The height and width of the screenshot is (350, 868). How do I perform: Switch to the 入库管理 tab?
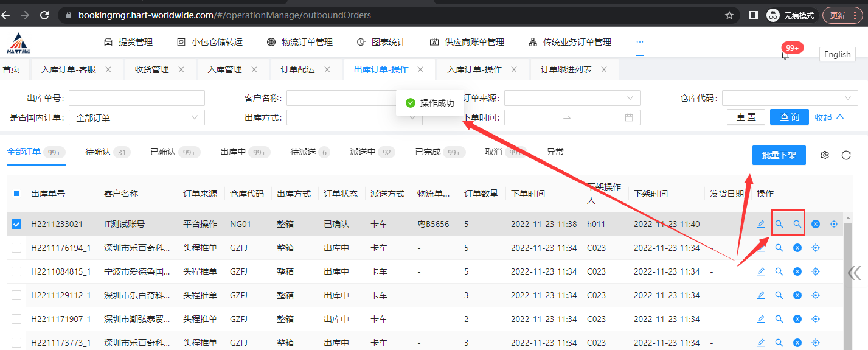coord(224,69)
